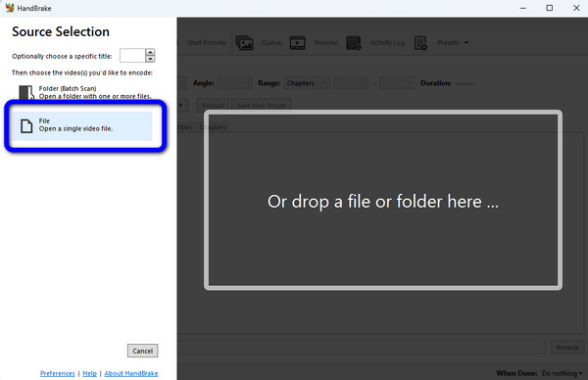Open Activity Log toolbar label
Viewport: 588px width, 380px height.
click(x=387, y=43)
